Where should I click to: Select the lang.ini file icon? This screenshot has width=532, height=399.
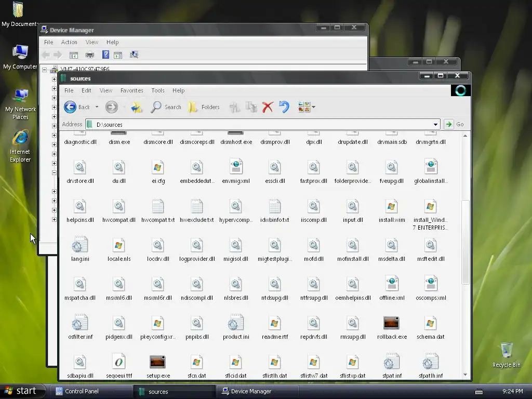coord(80,245)
